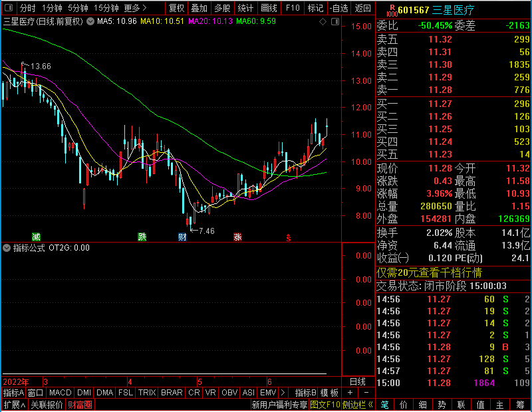The height and width of the screenshot is (412, 532).
Task: Click the green 跌 event marker
Action: pyautogui.click(x=142, y=237)
